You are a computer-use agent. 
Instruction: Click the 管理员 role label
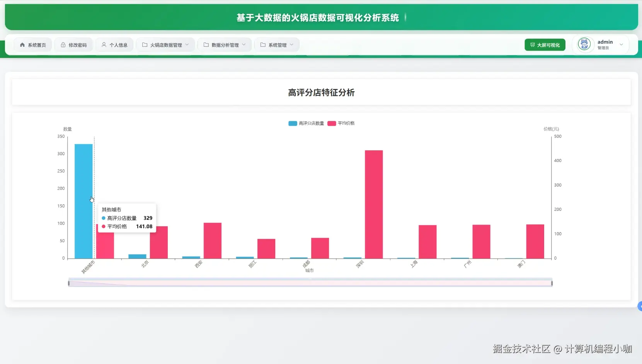pyautogui.click(x=603, y=48)
